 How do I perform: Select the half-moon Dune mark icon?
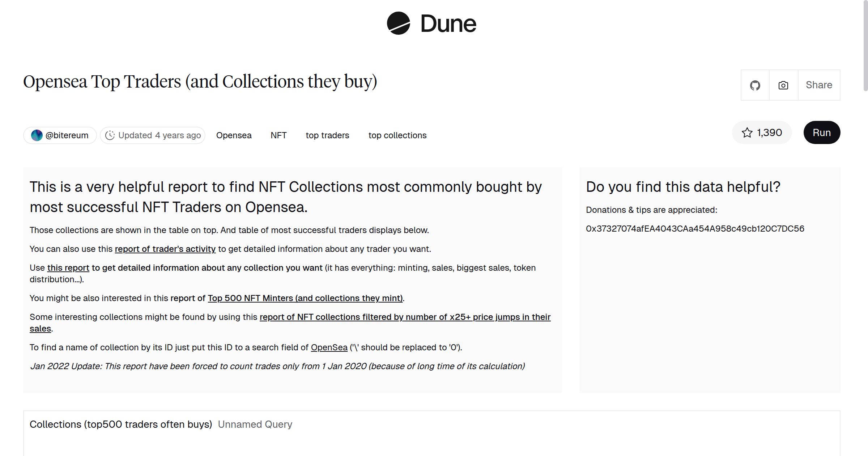point(398,24)
